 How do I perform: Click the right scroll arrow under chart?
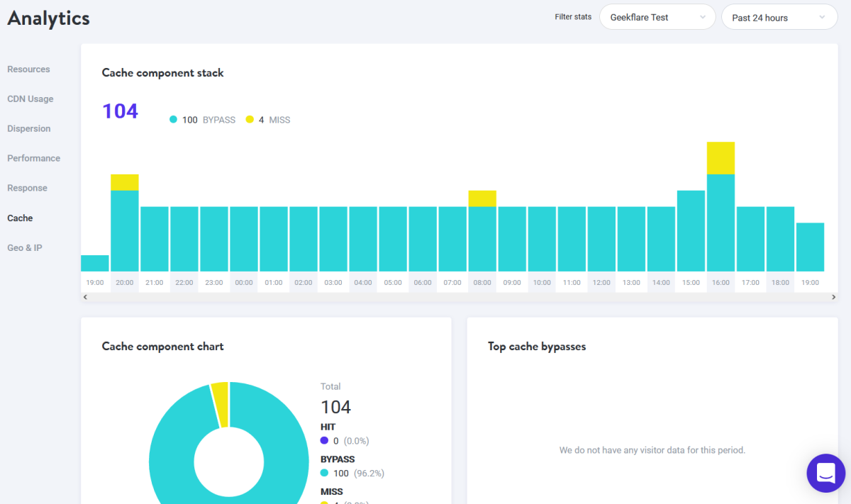833,297
